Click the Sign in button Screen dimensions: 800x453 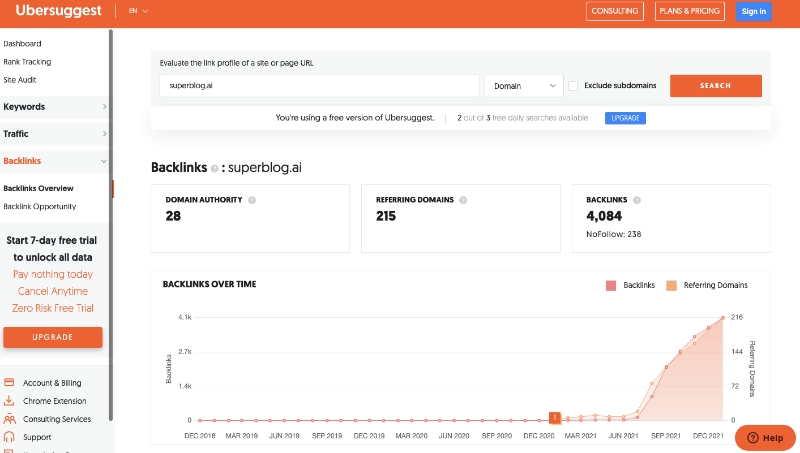[x=754, y=11]
